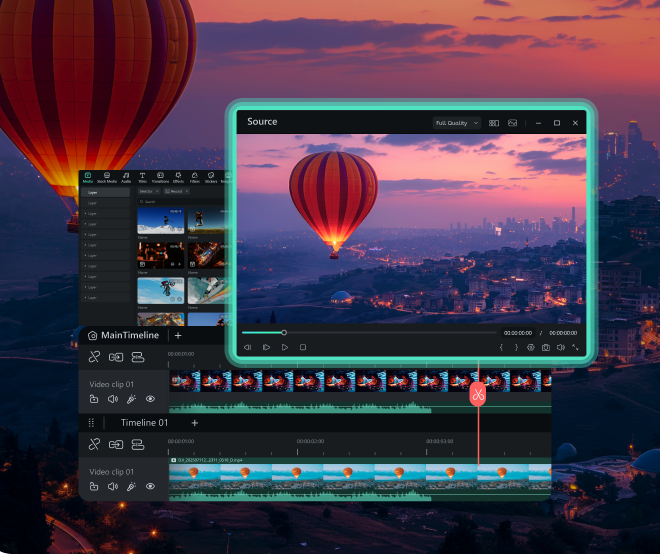Step back one frame in Source preview
The height and width of the screenshot is (554, 660).
point(248,347)
